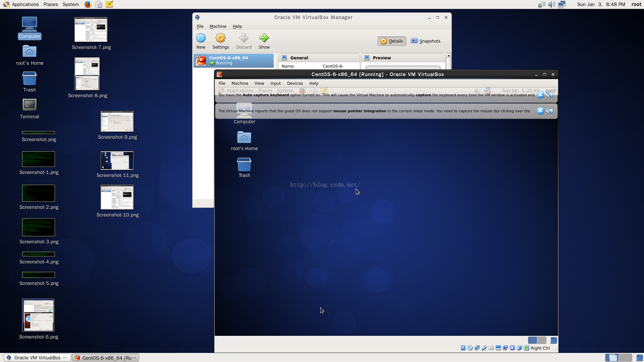
Task: Click host workspace switcher in bottom panel
Action: tap(619, 358)
